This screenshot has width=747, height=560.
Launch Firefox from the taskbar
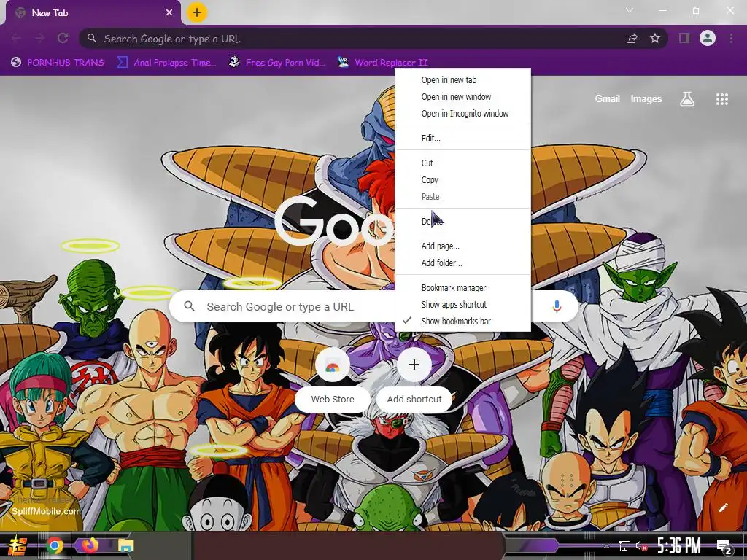90,545
